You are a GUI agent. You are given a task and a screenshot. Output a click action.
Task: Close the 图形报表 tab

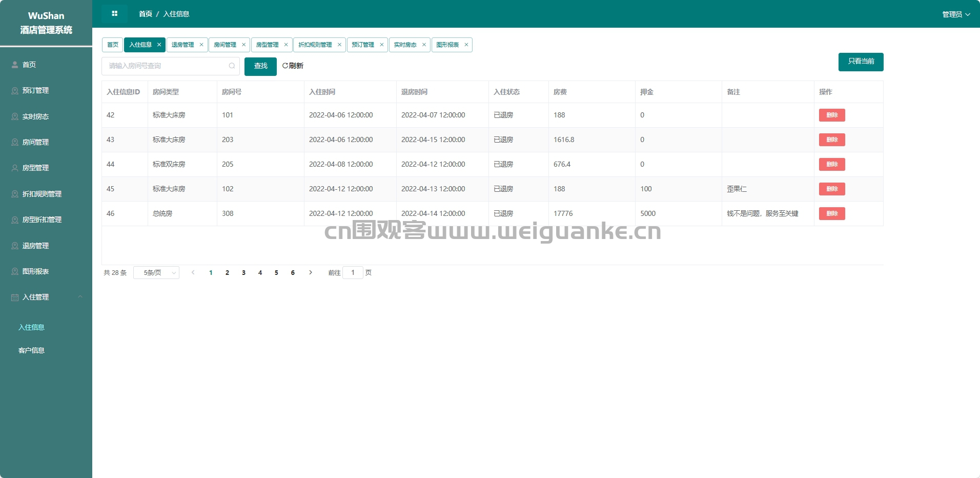pos(466,45)
